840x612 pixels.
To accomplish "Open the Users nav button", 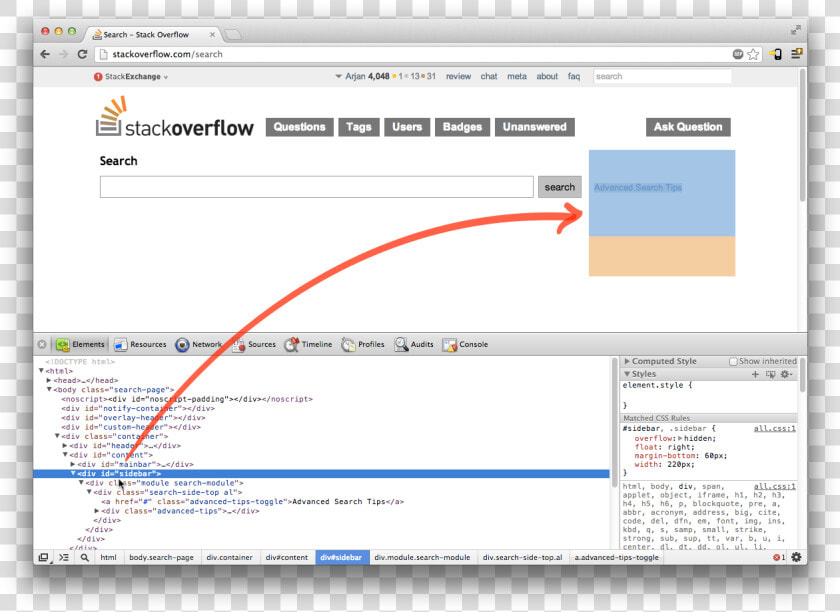I will pyautogui.click(x=407, y=127).
